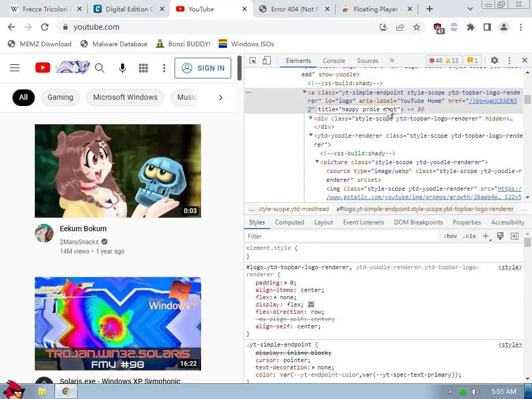Screen dimensions: 532x399
Task: Open the DOM Breakpoints tab
Action: coord(418,222)
